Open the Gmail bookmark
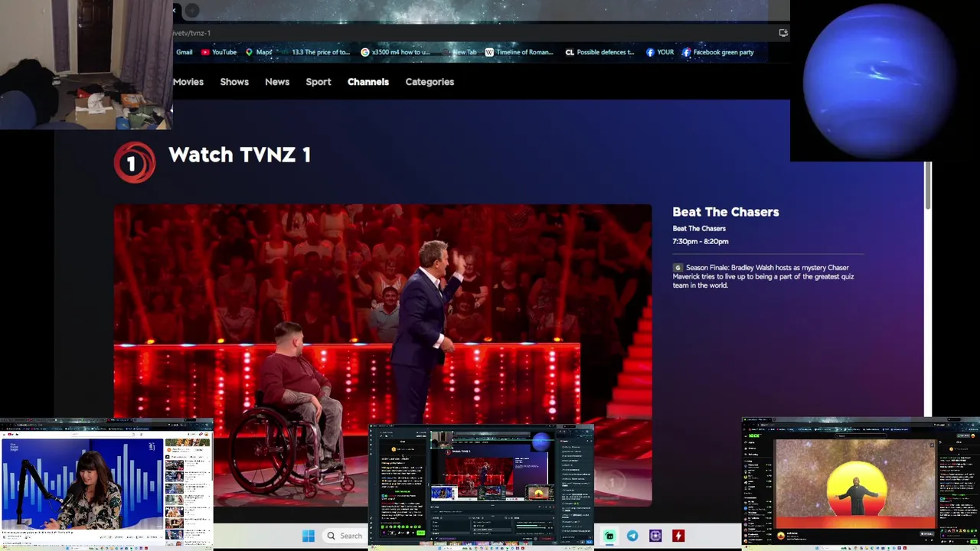The width and height of the screenshot is (980, 551). (x=184, y=52)
